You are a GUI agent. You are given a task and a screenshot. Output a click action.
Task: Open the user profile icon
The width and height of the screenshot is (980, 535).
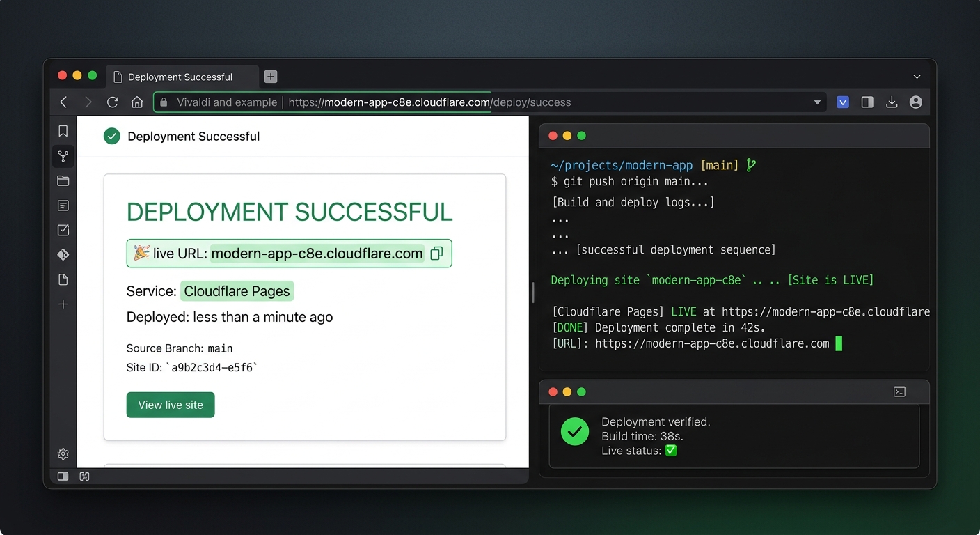(916, 102)
